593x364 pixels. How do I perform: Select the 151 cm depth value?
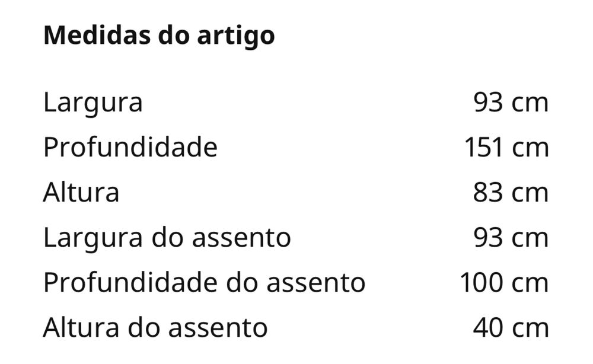click(506, 148)
